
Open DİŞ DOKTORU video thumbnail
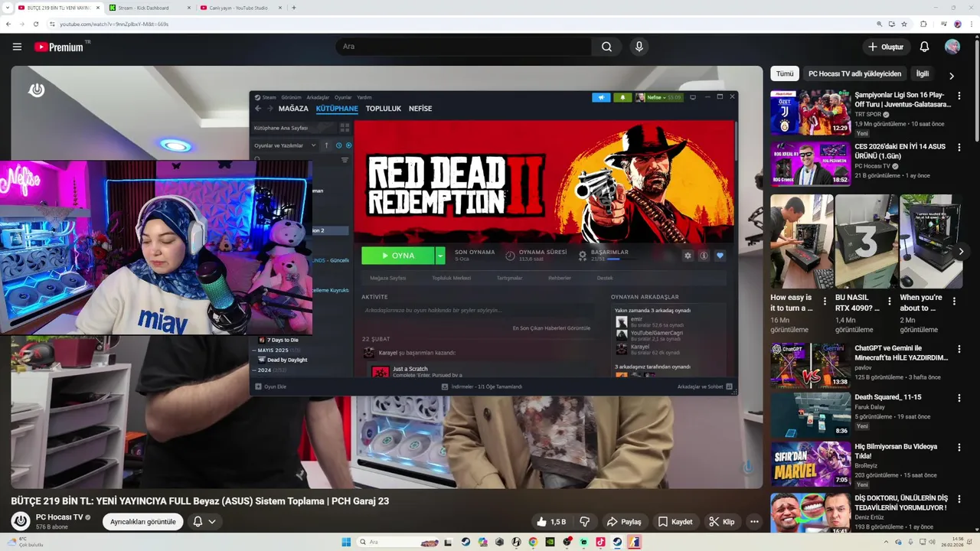(810, 514)
